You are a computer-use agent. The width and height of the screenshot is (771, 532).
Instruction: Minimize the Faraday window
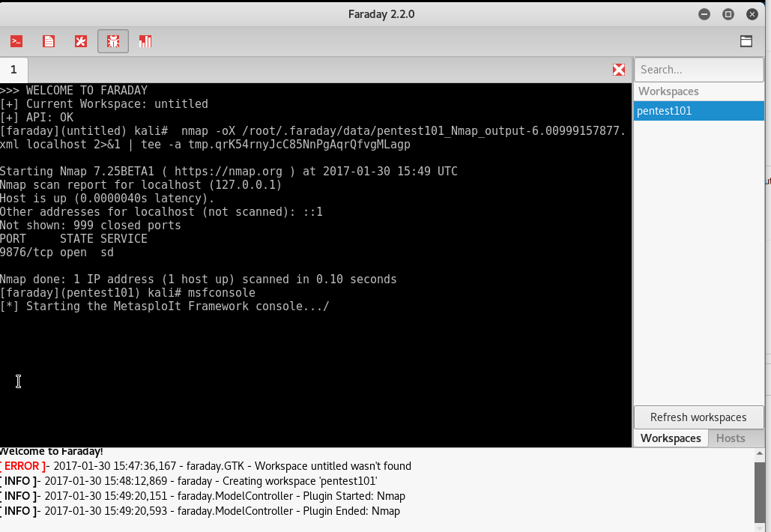(x=704, y=14)
